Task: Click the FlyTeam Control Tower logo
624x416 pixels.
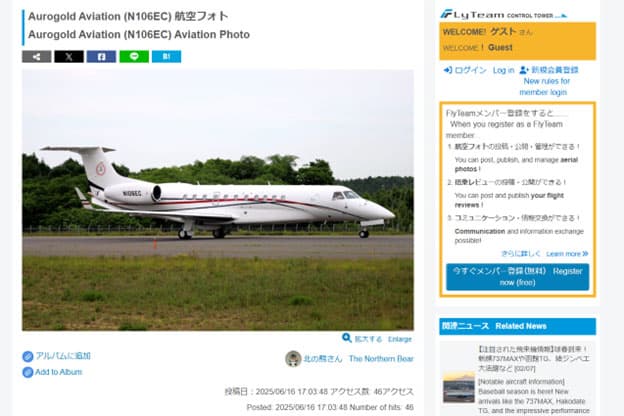Action: pos(503,14)
